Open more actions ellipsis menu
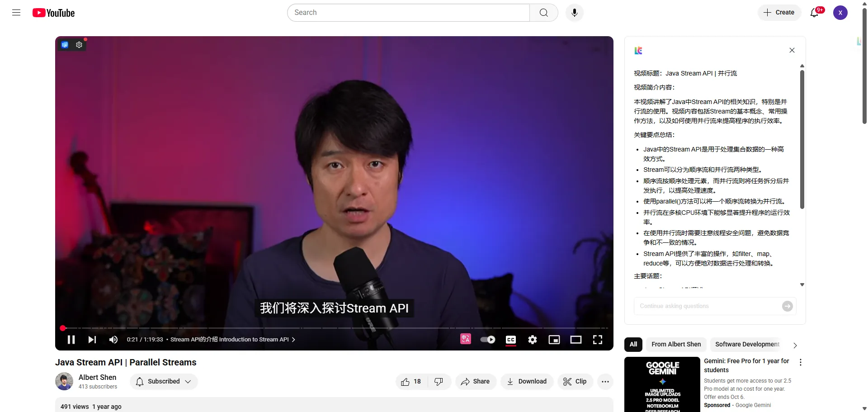868x412 pixels. [x=605, y=382]
